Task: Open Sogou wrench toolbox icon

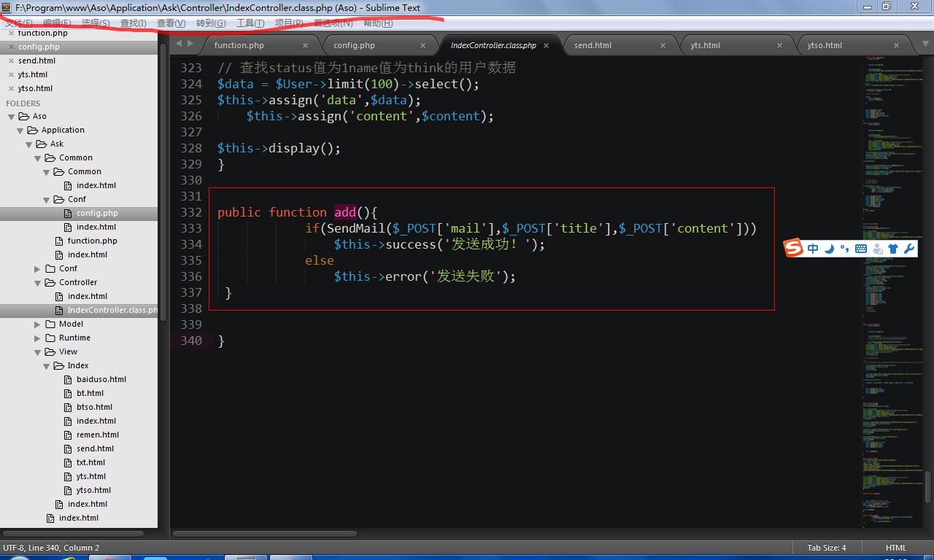Action: pyautogui.click(x=909, y=249)
